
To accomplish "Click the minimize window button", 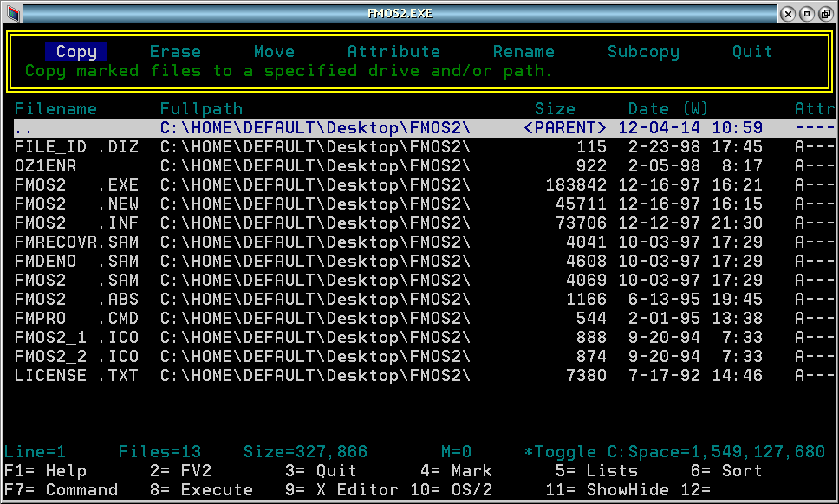I will coord(807,14).
